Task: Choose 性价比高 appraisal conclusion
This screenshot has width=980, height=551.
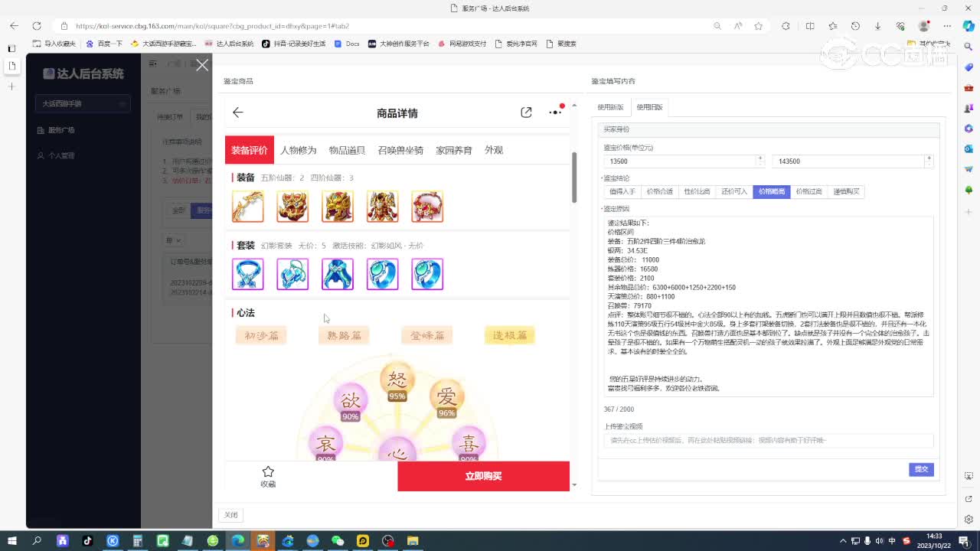Action: pos(697,191)
